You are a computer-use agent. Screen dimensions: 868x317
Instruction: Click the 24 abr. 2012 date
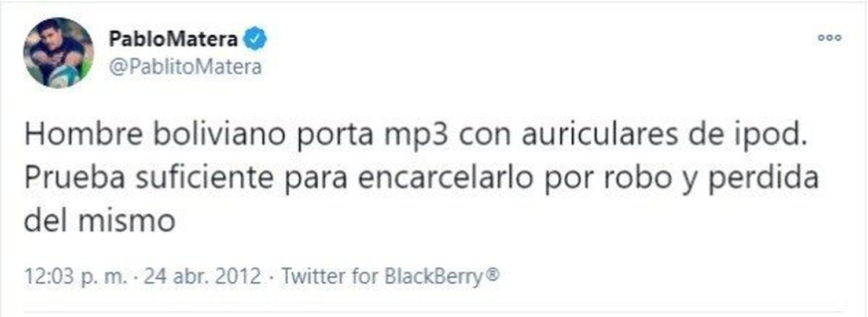pos(203,276)
